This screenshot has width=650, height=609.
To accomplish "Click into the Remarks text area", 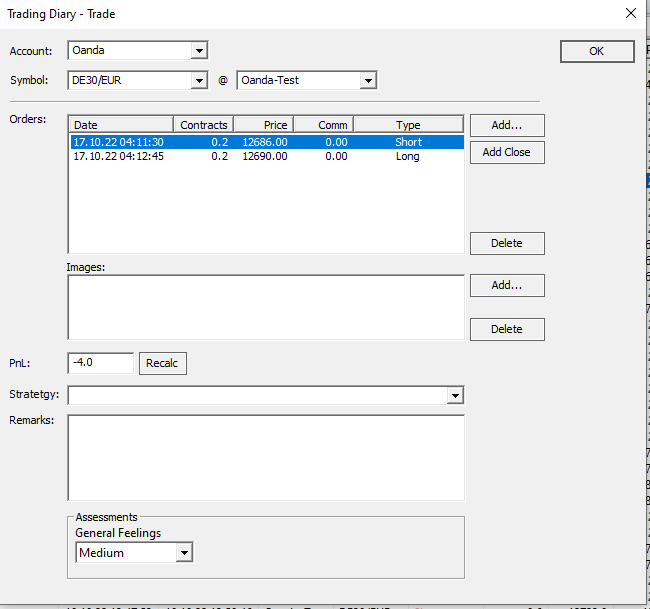I will point(265,457).
